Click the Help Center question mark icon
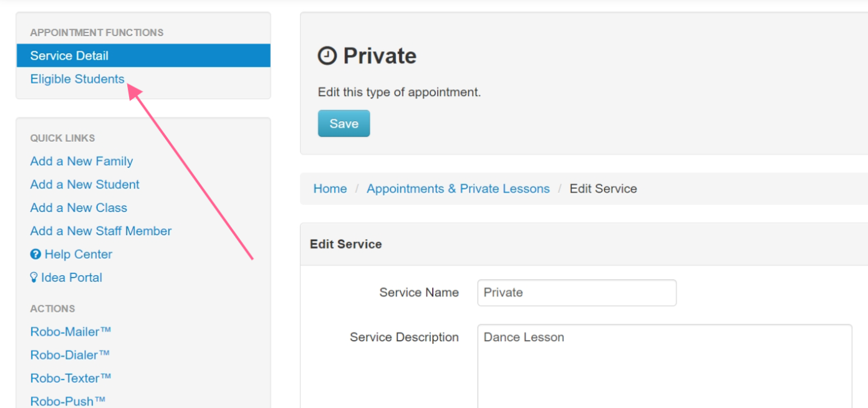Screen dimensions: 868x408 (x=36, y=255)
